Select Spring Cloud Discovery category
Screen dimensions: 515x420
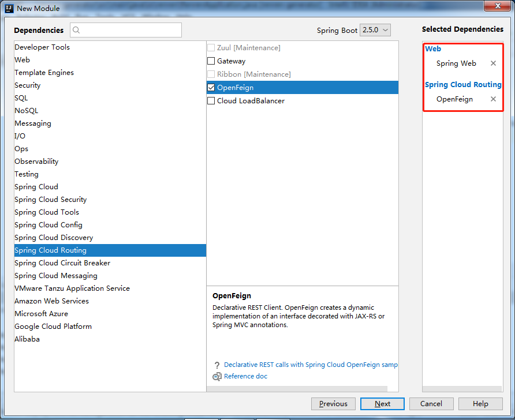110,238
